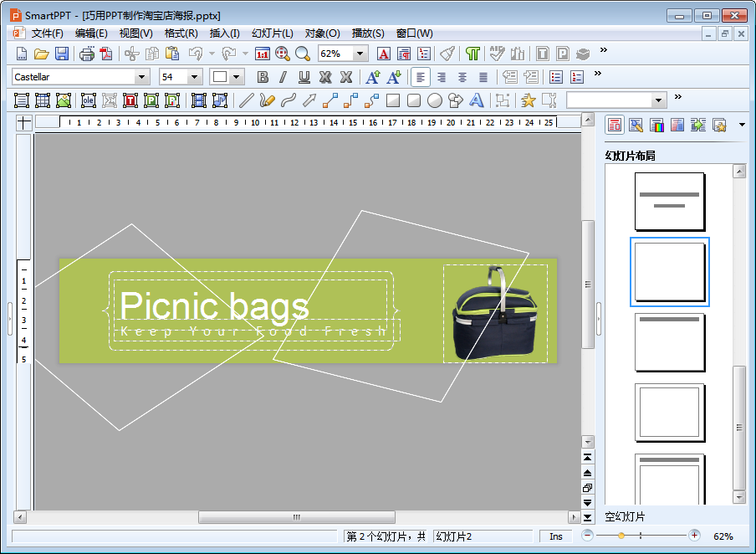Zoom out with the minus button in status bar
Image resolution: width=756 pixels, height=554 pixels.
click(x=587, y=536)
